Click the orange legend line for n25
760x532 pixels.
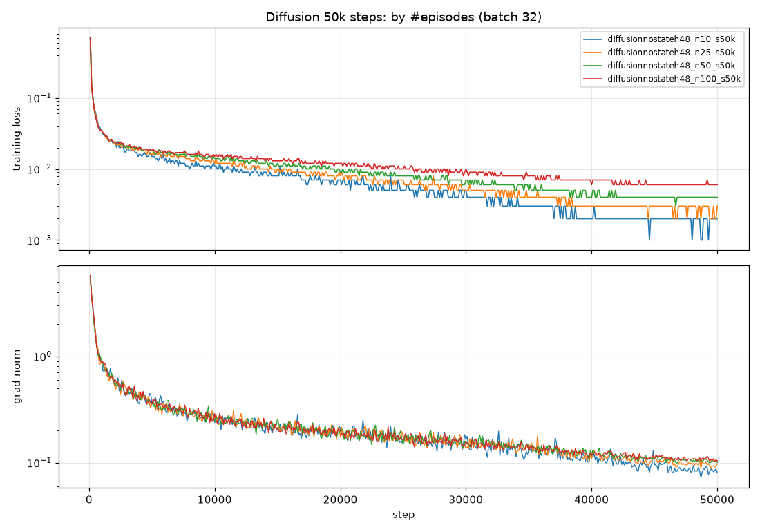click(592, 53)
